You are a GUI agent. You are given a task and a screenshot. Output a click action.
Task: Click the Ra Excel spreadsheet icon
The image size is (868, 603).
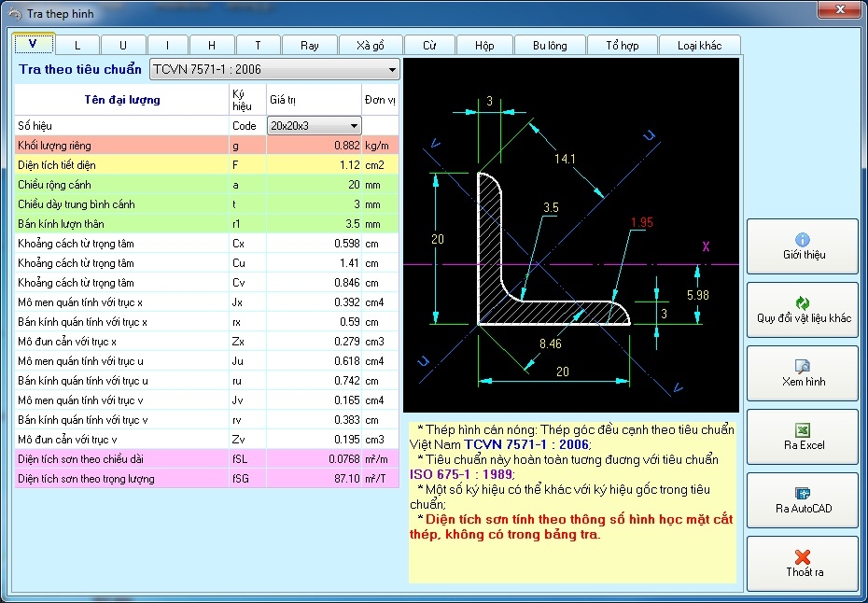tap(802, 429)
